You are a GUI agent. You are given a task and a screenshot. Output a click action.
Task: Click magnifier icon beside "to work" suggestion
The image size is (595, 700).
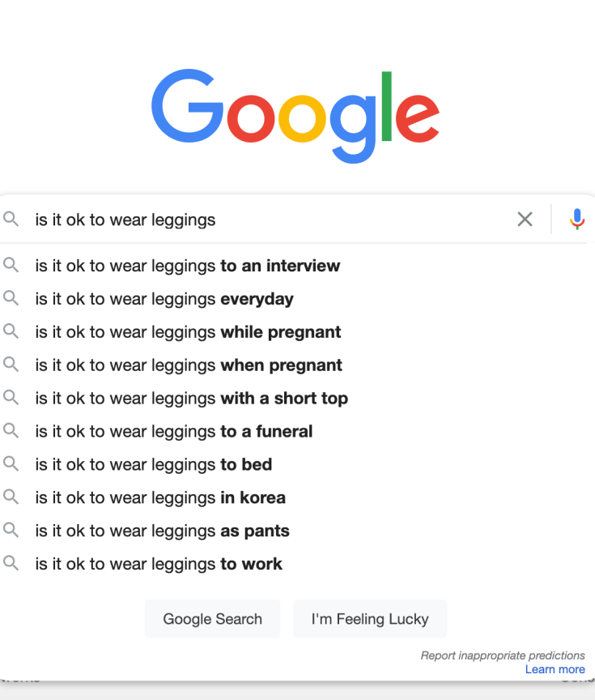(x=11, y=563)
